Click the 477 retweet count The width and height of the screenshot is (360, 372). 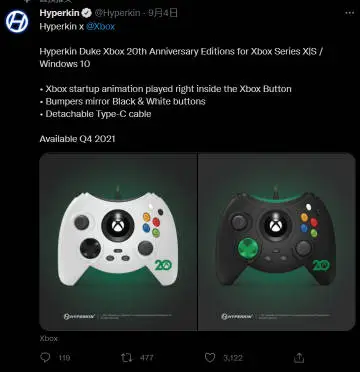tap(146, 358)
